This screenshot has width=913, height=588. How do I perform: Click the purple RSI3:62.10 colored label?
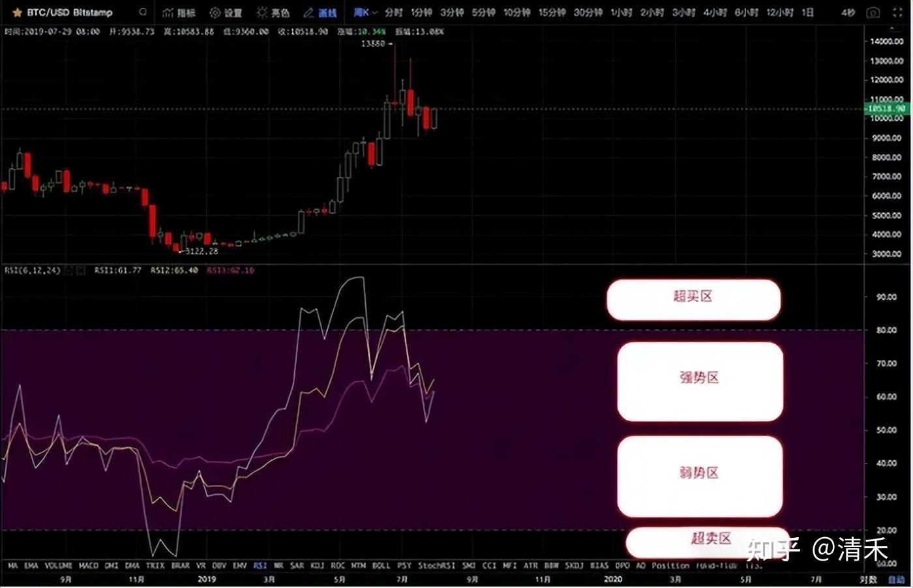click(231, 270)
